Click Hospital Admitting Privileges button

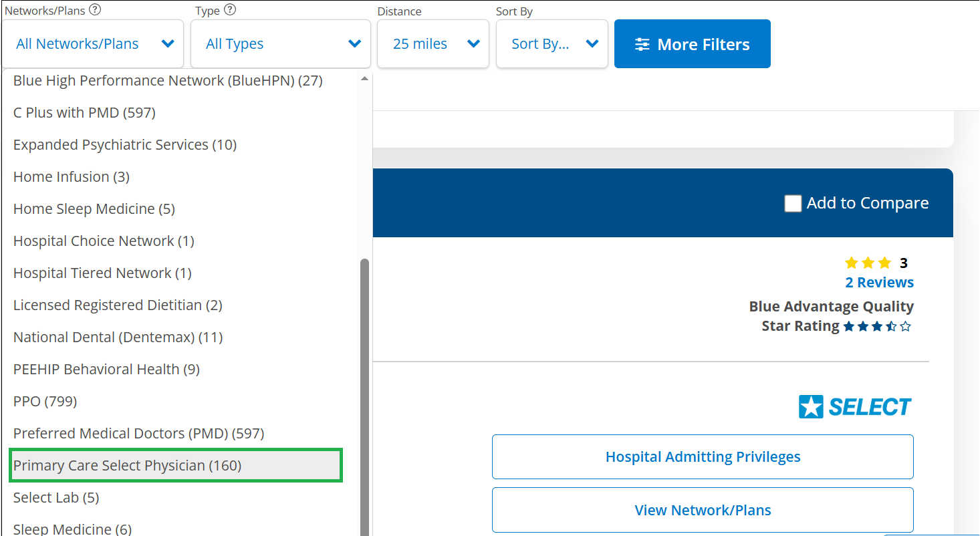coord(703,457)
